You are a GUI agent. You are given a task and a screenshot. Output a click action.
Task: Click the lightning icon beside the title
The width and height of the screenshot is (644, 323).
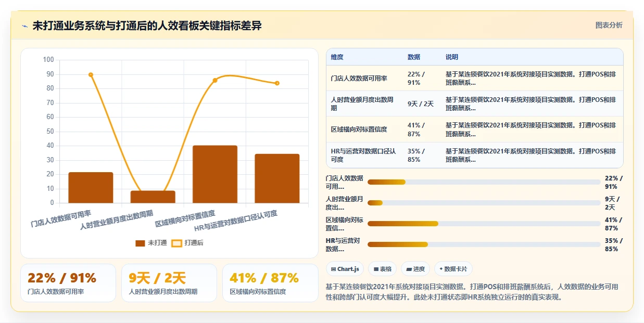24,26
